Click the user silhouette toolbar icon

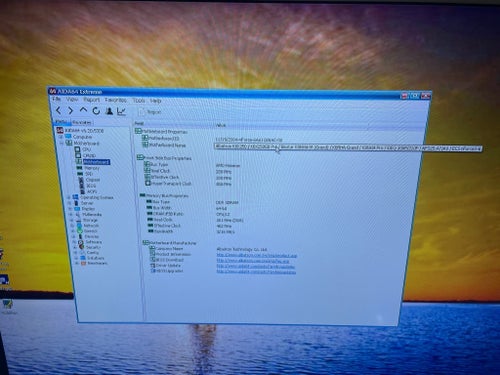[x=109, y=111]
